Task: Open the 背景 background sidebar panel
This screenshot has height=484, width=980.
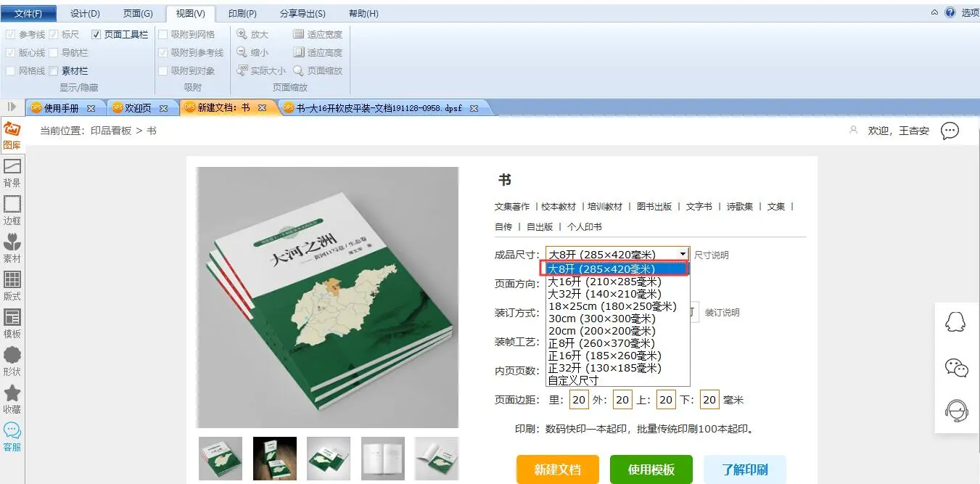Action: coord(12,173)
